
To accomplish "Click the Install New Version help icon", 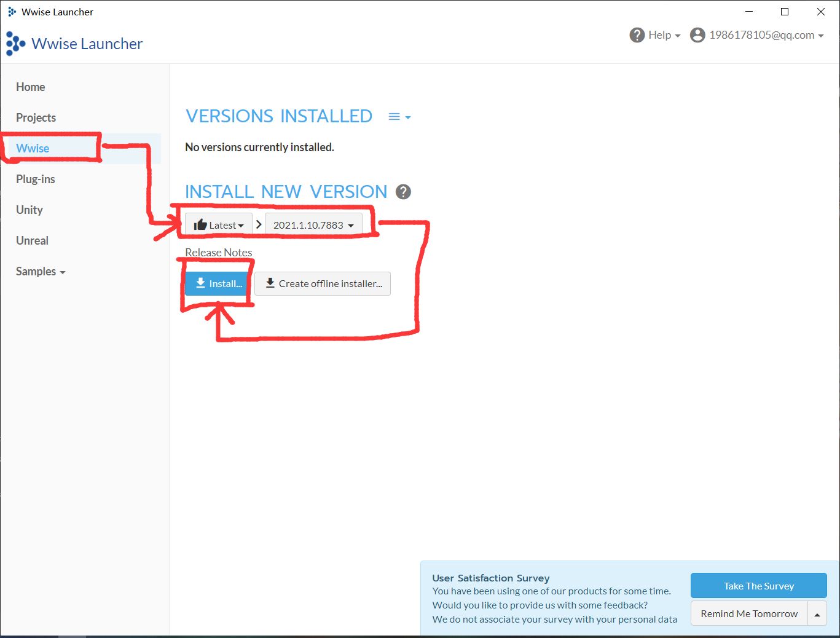I will (403, 192).
